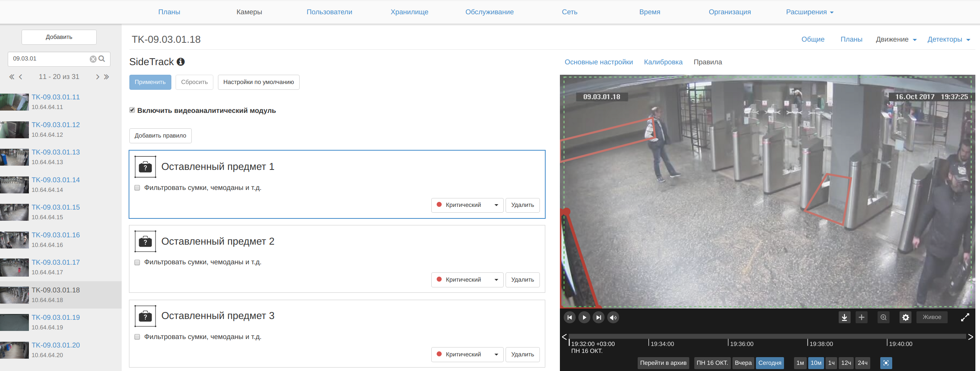Switch to Планы camera tab
The height and width of the screenshot is (371, 980).
coord(851,39)
